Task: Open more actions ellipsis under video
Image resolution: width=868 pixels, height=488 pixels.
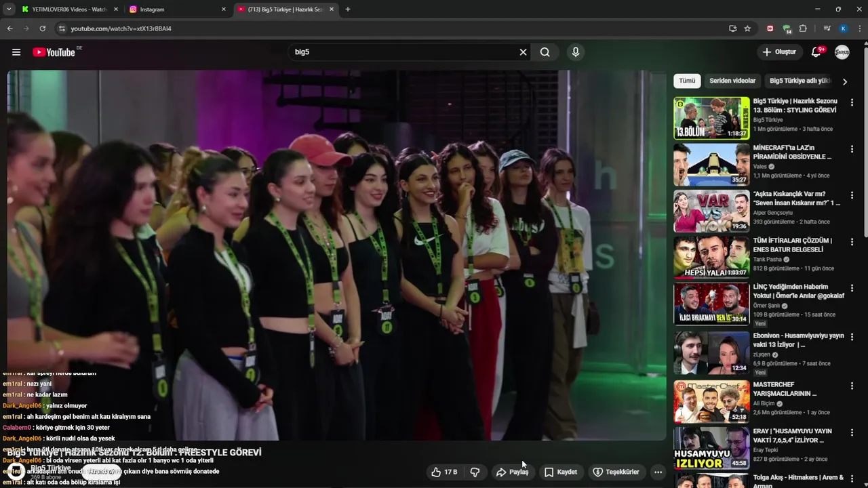Action: pos(658,472)
